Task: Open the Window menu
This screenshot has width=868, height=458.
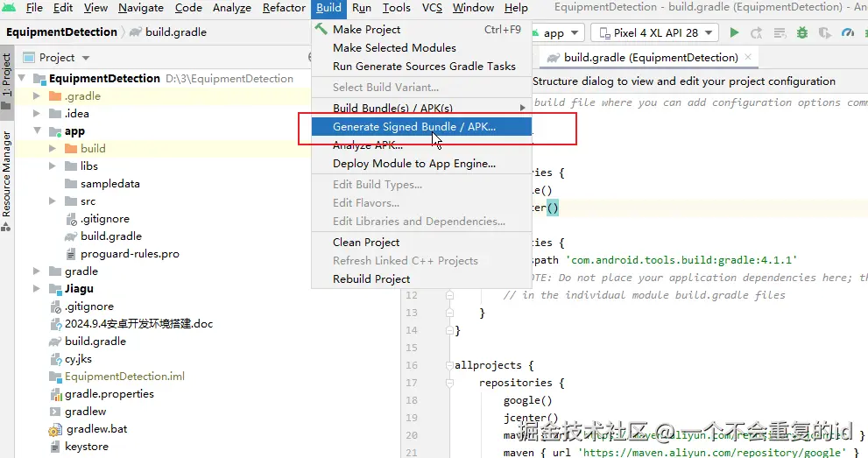Action: point(473,8)
